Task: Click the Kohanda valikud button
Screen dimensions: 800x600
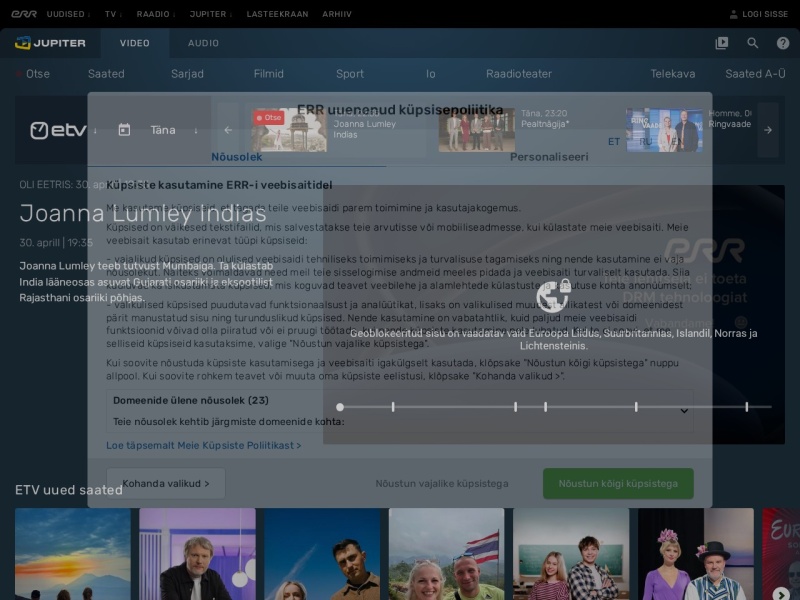Action: [x=166, y=483]
